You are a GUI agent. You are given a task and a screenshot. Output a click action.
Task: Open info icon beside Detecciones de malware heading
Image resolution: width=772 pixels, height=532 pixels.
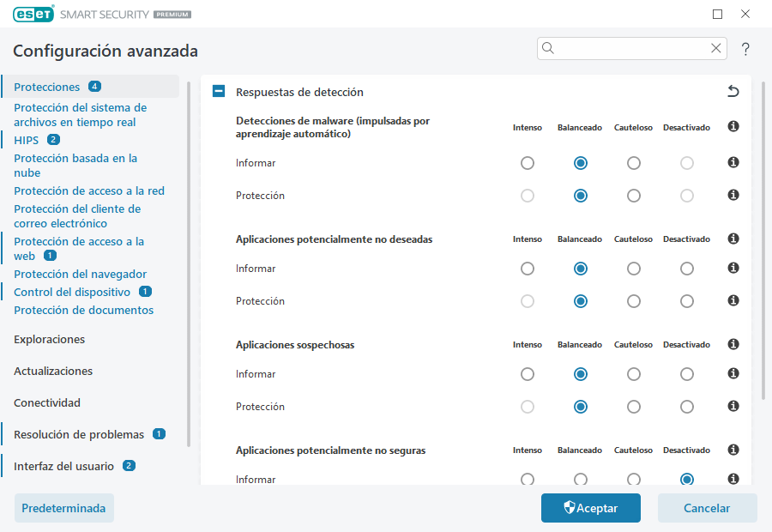733,126
